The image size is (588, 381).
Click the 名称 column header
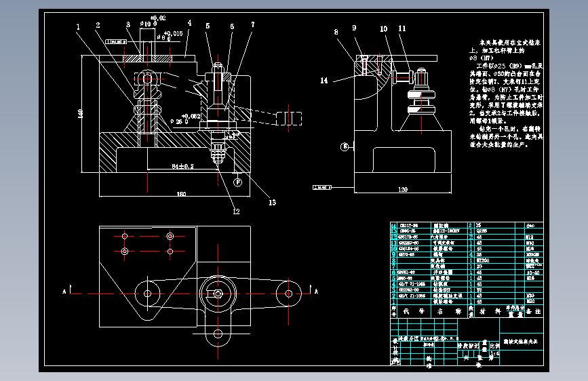[449, 311]
